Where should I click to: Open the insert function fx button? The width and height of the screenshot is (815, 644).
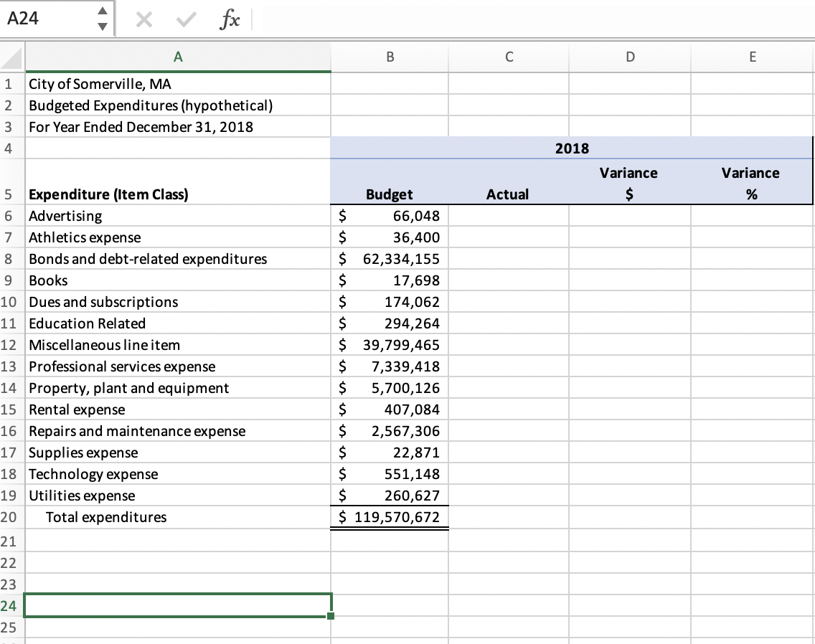pyautogui.click(x=230, y=20)
